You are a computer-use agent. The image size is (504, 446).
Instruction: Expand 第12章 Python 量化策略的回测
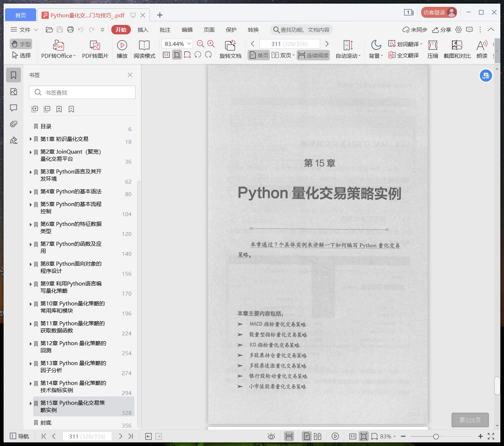click(x=31, y=343)
